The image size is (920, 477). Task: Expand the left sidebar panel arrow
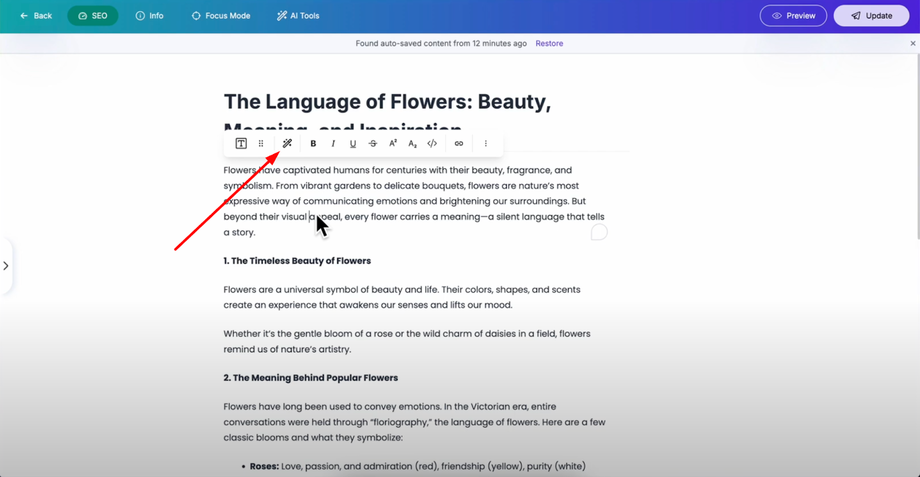6,266
